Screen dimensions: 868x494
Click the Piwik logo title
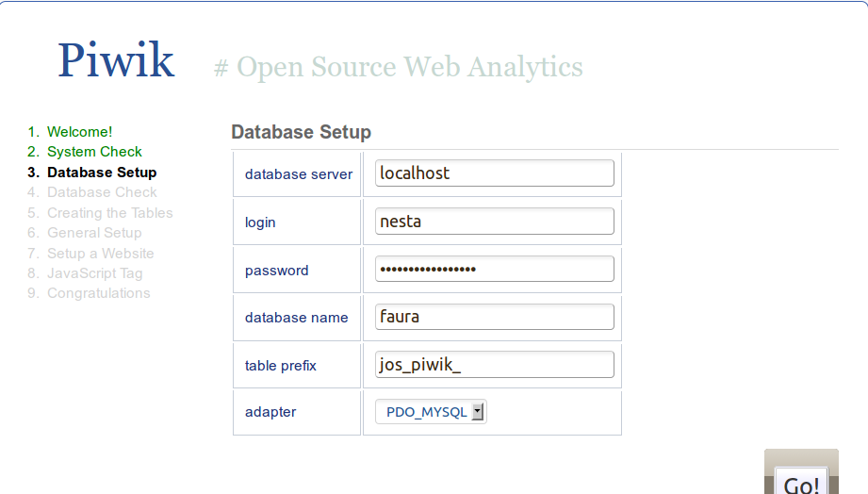(116, 59)
